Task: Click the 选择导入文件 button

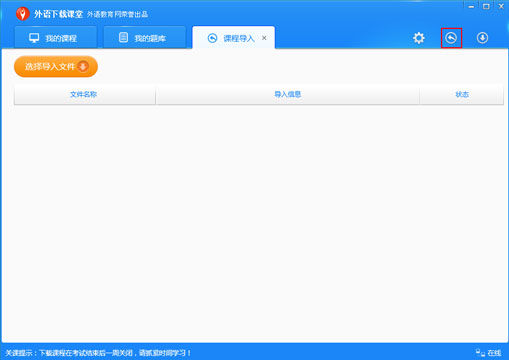Action: (56, 67)
